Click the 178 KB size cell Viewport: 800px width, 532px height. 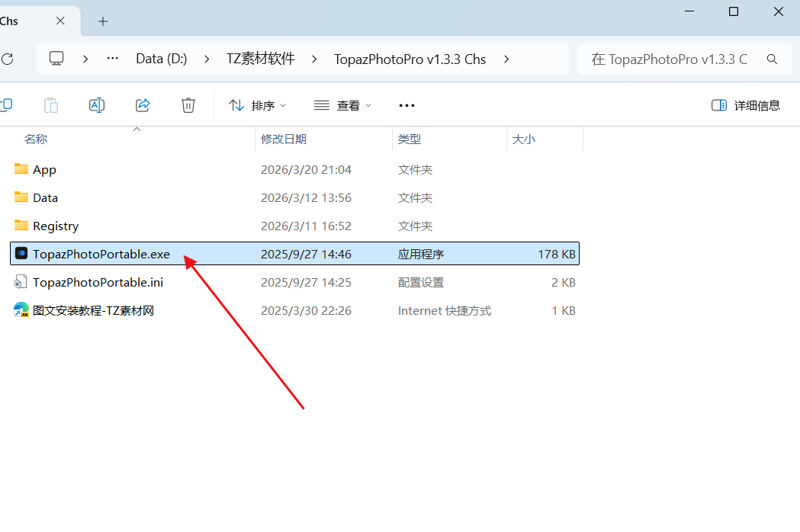coord(557,254)
